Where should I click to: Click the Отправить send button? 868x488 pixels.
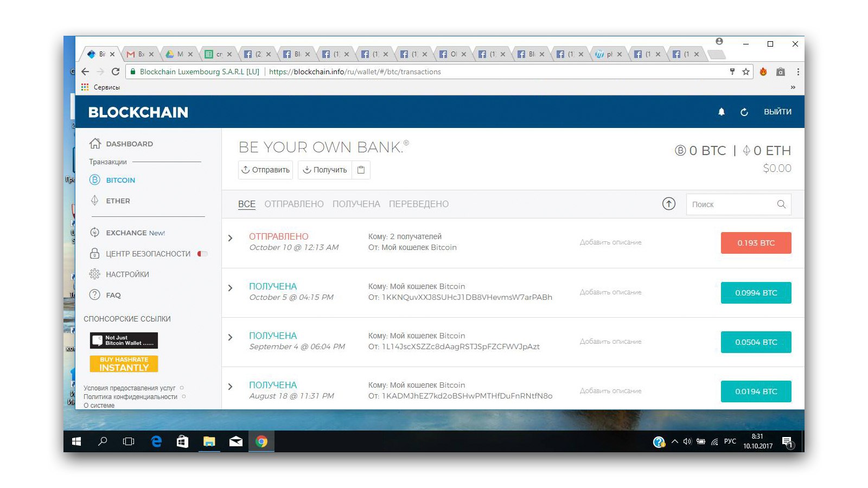[265, 170]
